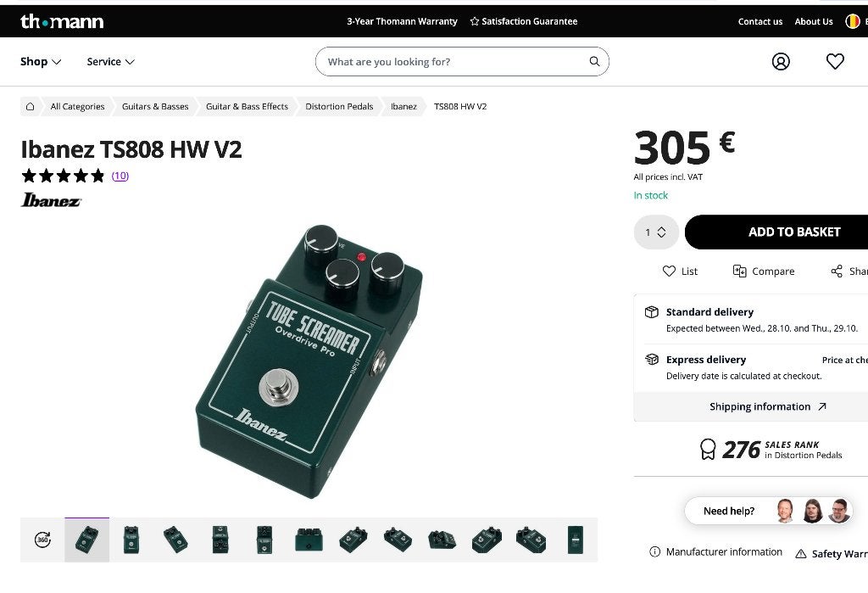This screenshot has height=593, width=868.
Task: Click the Thomann logo
Action: pyautogui.click(x=62, y=21)
